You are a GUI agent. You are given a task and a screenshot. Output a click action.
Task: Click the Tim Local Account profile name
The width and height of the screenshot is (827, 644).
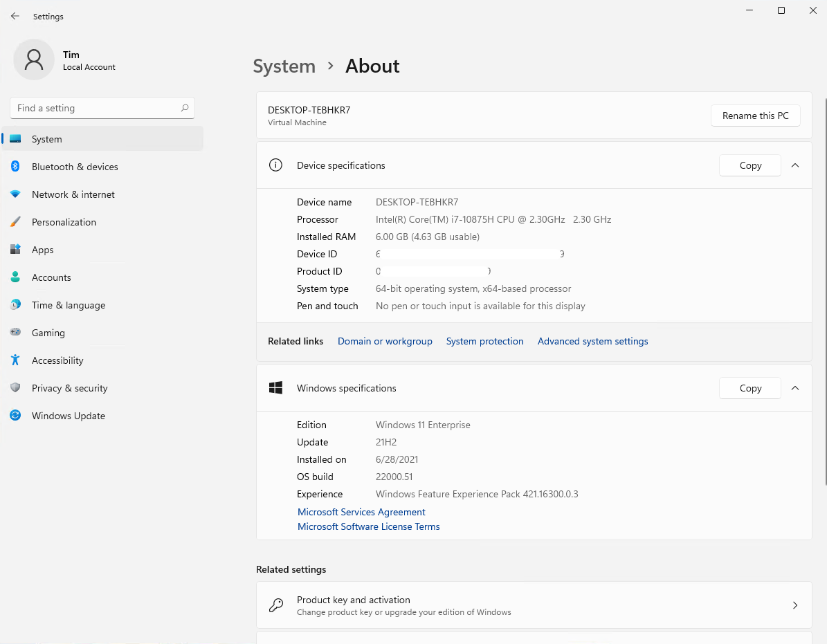[89, 60]
